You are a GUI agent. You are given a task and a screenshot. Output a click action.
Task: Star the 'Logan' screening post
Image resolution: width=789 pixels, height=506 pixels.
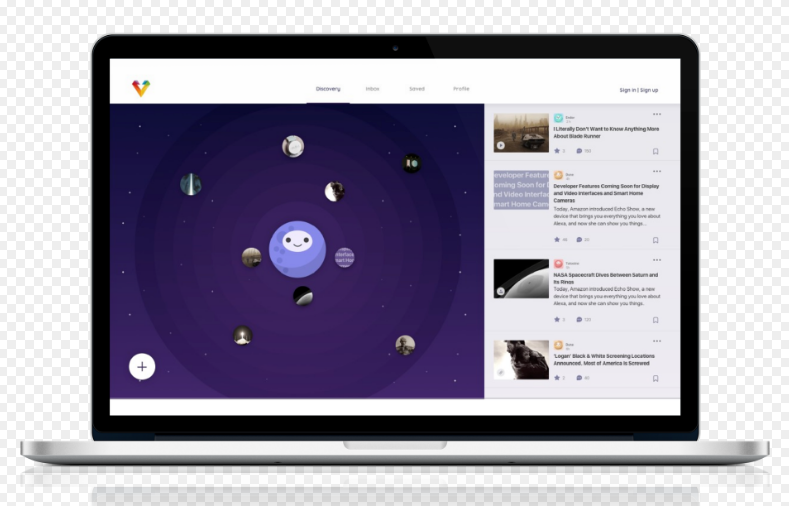coord(557,377)
